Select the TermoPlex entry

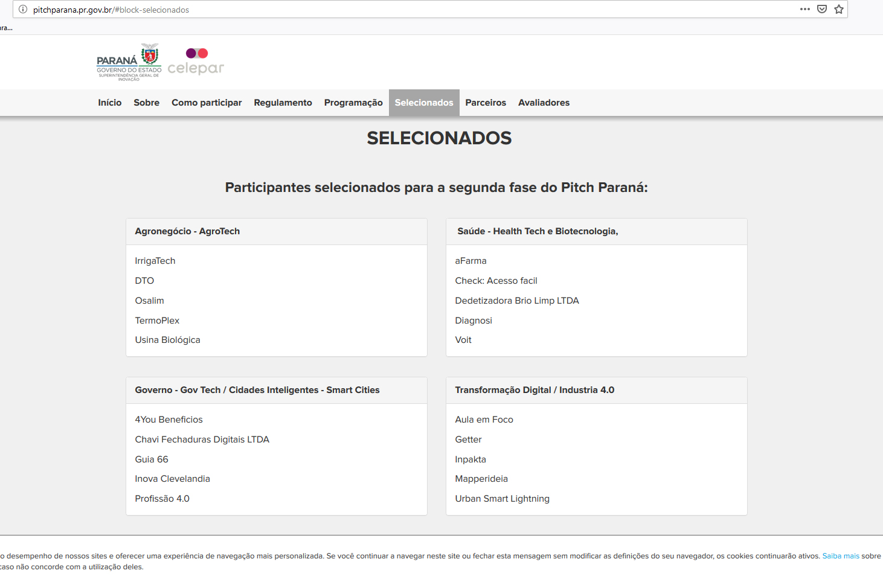157,321
